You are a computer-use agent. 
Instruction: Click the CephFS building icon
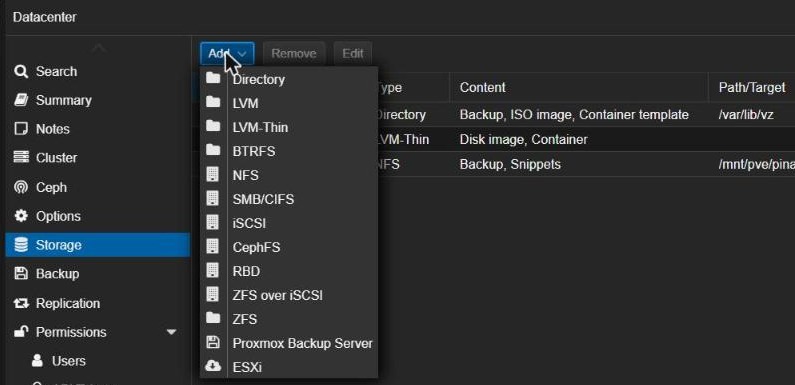(213, 247)
